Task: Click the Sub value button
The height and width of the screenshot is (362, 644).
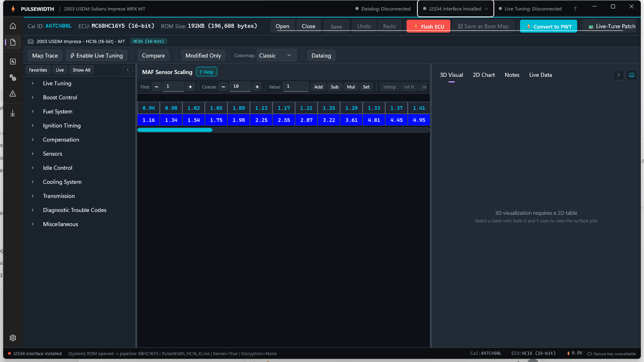Action: tap(334, 87)
